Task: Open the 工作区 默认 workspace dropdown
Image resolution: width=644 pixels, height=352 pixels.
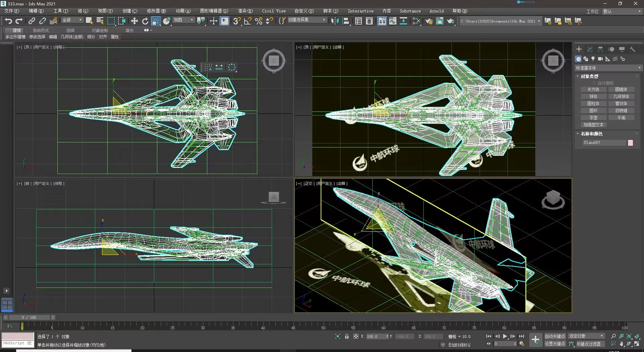Action: click(622, 11)
